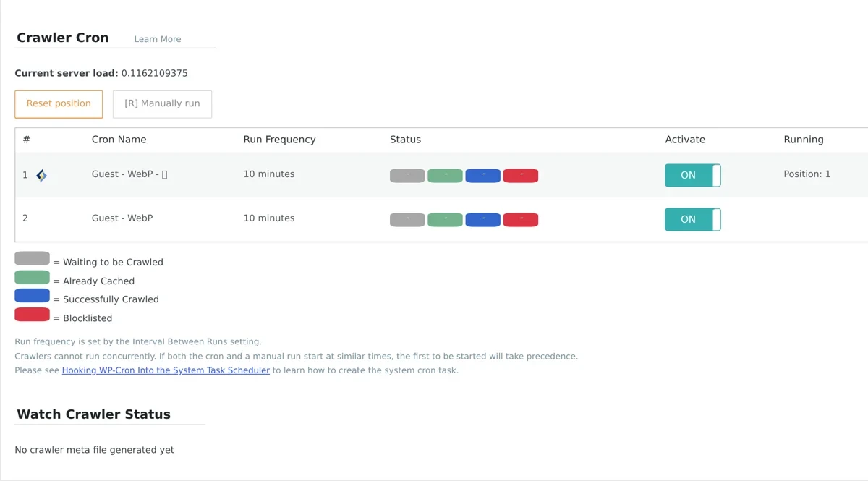Click the red Blocklisted legend swatch
Viewport: 868px width, 481px height.
pos(33,315)
